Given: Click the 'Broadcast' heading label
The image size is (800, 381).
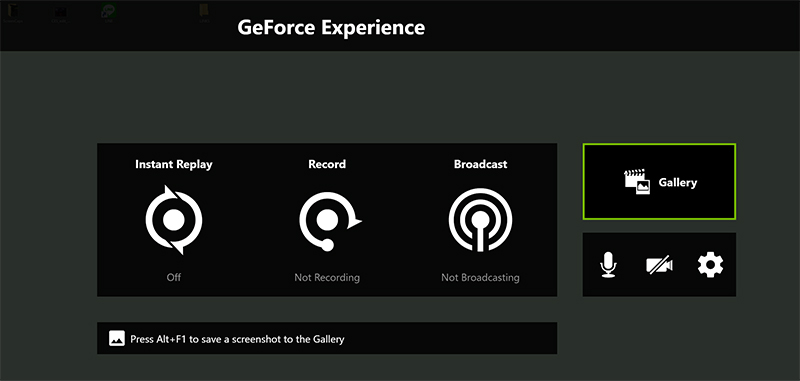Looking at the screenshot, I should 481,164.
